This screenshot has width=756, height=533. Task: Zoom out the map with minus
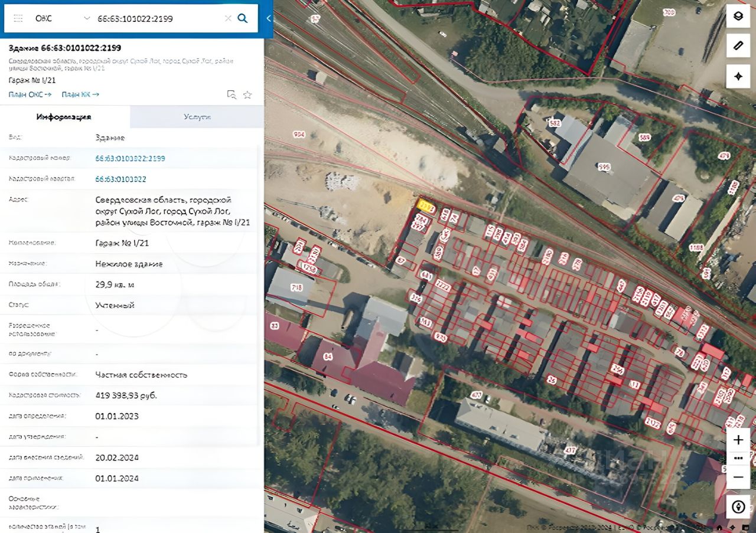pyautogui.click(x=738, y=476)
